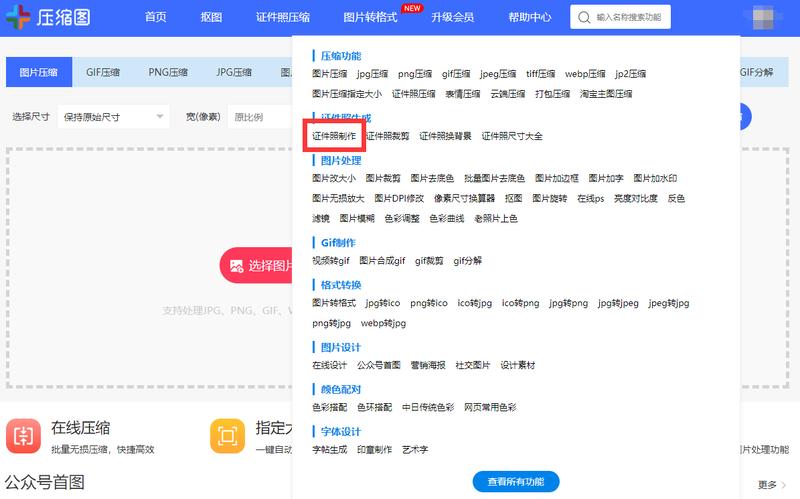
Task: Open 图片去底色 link
Action: (x=432, y=179)
